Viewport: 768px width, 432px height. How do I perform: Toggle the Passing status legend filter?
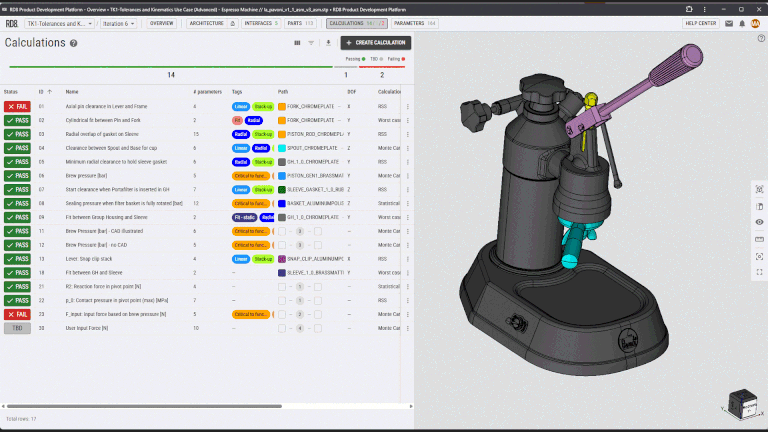[355, 59]
